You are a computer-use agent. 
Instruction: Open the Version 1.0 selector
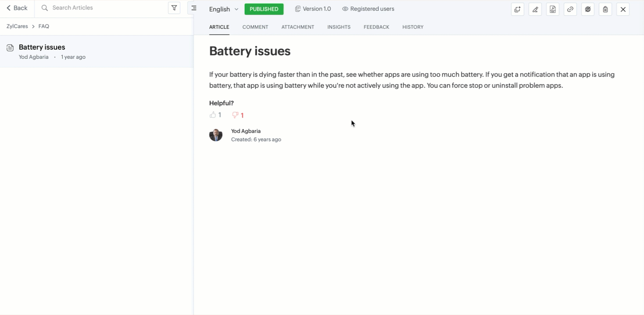point(313,9)
